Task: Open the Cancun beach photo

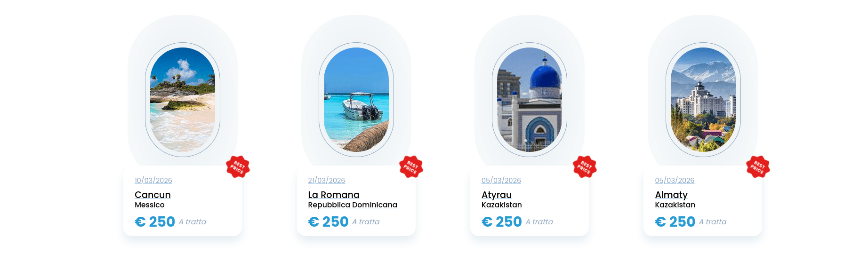Action: click(x=183, y=100)
